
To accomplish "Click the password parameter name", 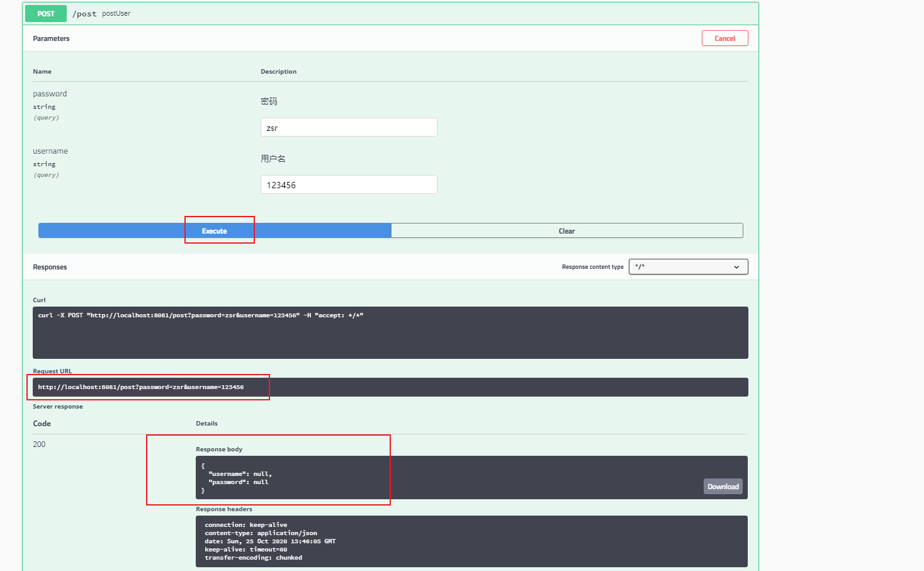I will 50,94.
